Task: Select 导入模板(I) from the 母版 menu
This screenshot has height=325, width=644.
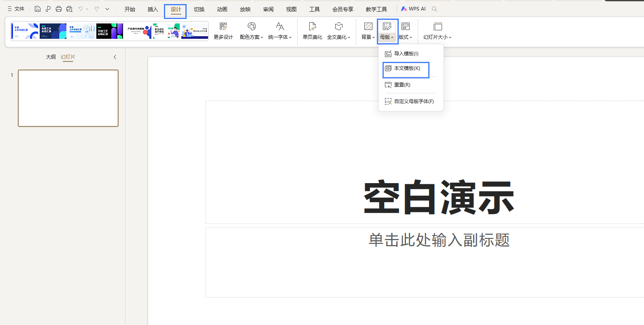Action: pyautogui.click(x=406, y=54)
